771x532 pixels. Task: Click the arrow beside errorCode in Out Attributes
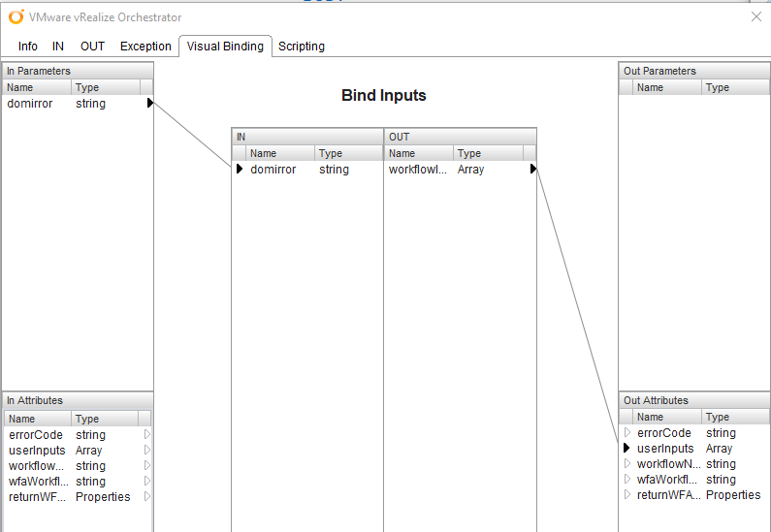(627, 433)
